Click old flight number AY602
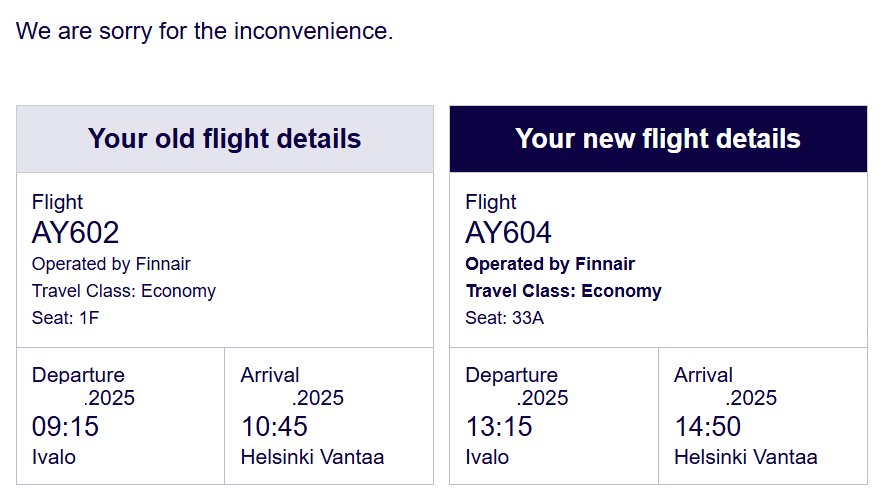Viewport: 885px width, 499px height. (x=76, y=233)
